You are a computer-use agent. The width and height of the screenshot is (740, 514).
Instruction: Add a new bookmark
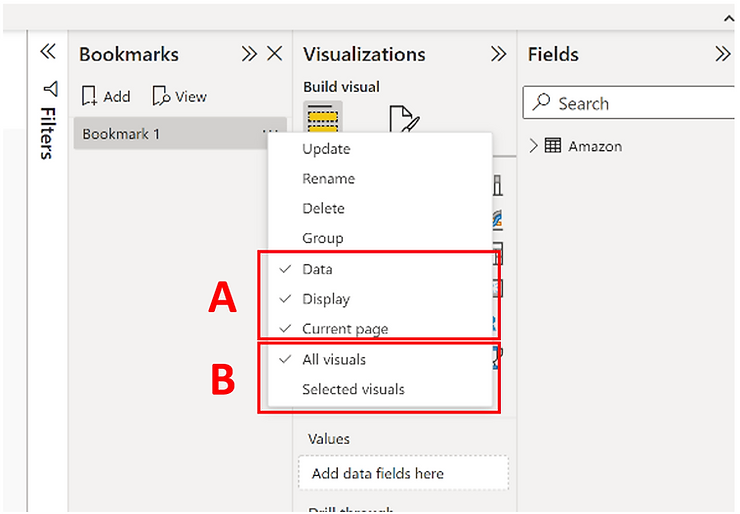tap(106, 96)
